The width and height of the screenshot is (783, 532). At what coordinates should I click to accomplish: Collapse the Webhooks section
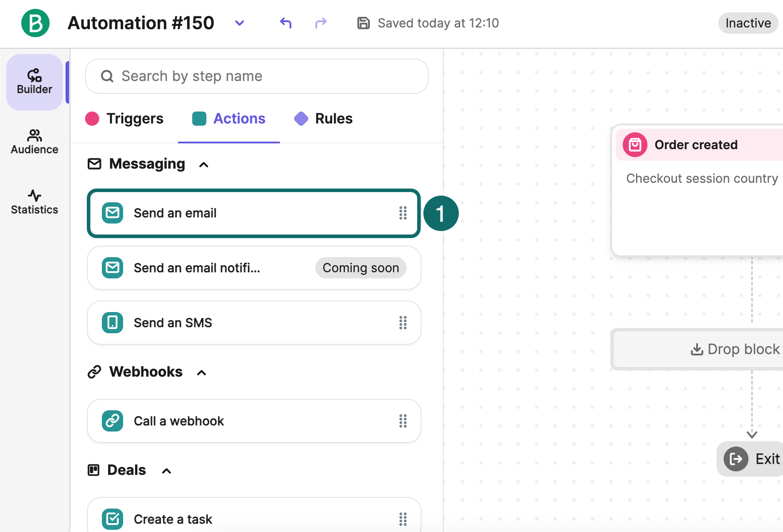202,373
